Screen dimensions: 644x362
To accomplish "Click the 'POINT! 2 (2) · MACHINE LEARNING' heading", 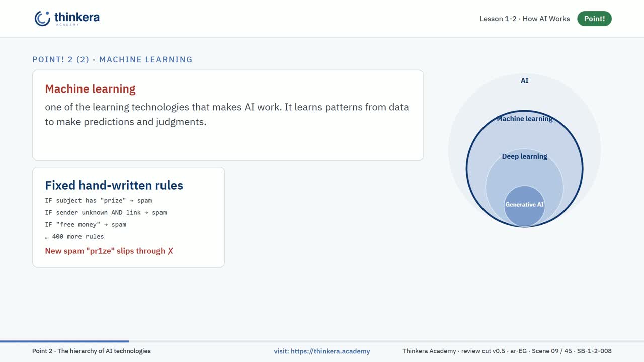I will pos(112,59).
